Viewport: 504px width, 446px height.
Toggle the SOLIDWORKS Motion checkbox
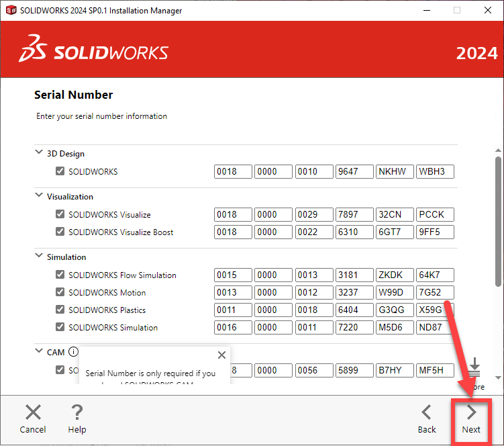click(60, 292)
